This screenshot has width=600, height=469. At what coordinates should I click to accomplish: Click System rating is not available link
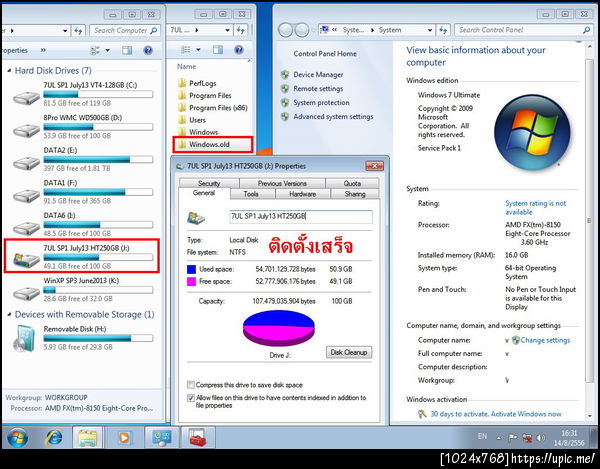(x=535, y=207)
